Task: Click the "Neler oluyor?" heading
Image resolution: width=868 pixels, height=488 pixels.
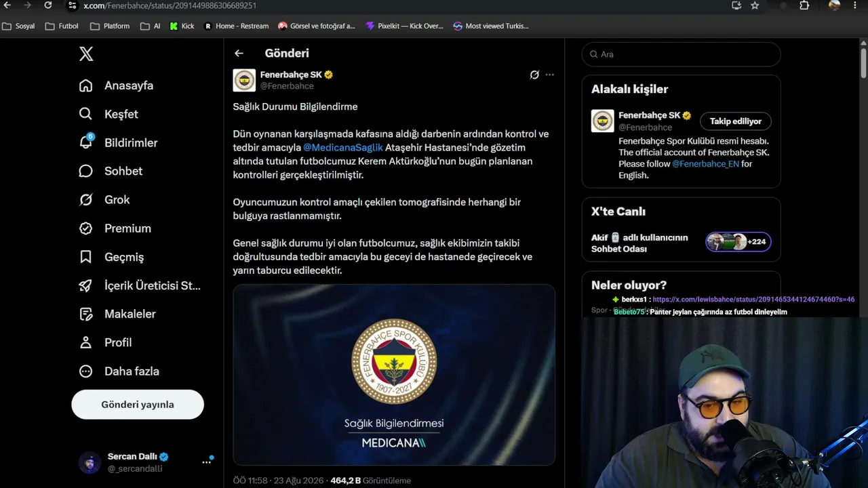Action: point(629,285)
